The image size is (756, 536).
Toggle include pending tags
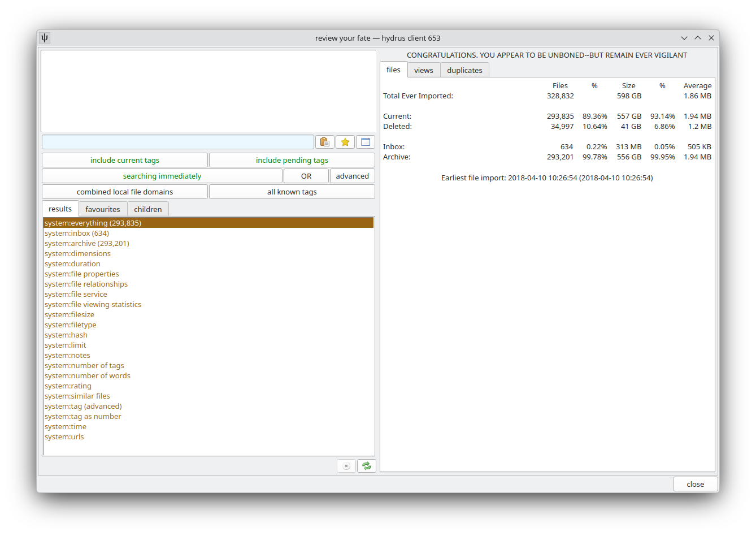[292, 160]
